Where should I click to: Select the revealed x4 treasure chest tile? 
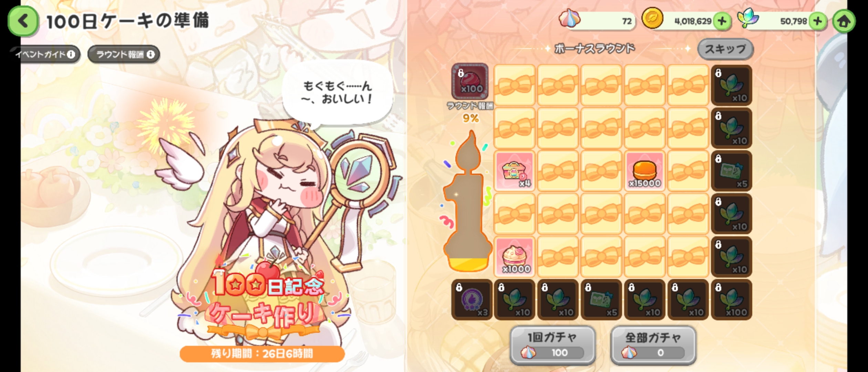515,171
